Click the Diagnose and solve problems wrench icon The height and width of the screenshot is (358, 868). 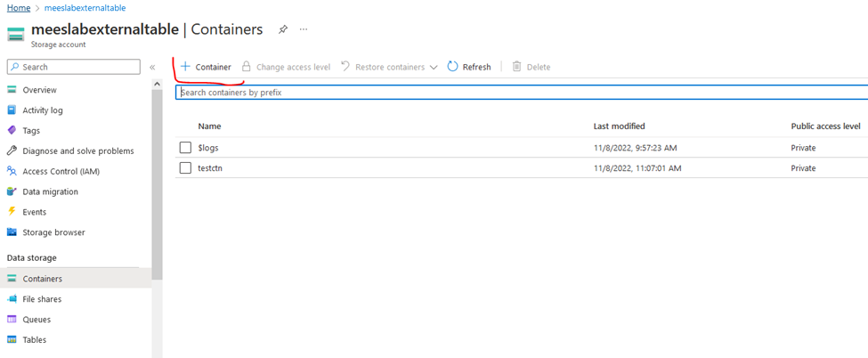tap(12, 151)
